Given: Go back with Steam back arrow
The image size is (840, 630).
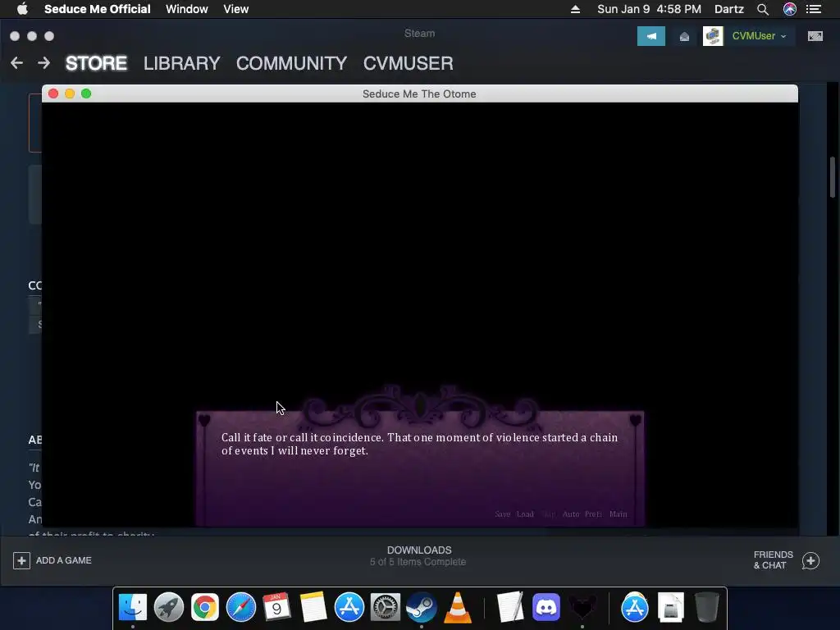Looking at the screenshot, I should pyautogui.click(x=16, y=63).
